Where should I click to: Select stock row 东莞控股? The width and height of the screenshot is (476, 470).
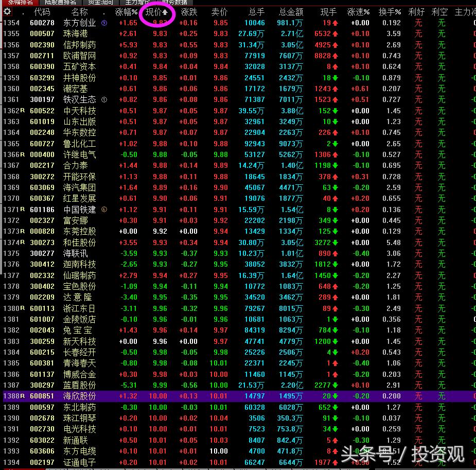(x=239, y=231)
